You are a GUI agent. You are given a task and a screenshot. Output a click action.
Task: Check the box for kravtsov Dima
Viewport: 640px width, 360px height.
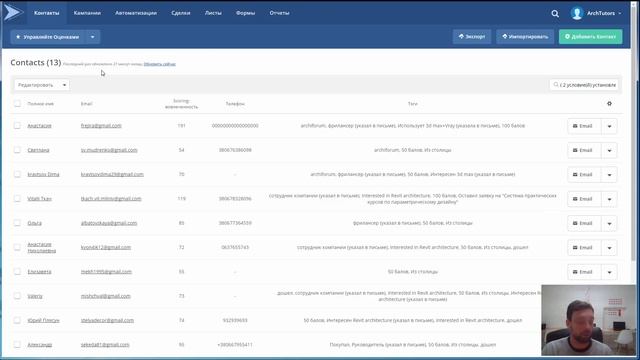[17, 174]
